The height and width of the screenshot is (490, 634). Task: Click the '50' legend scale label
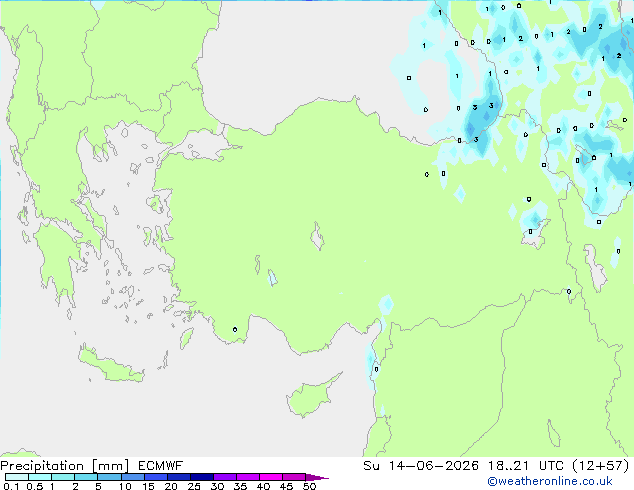point(309,486)
